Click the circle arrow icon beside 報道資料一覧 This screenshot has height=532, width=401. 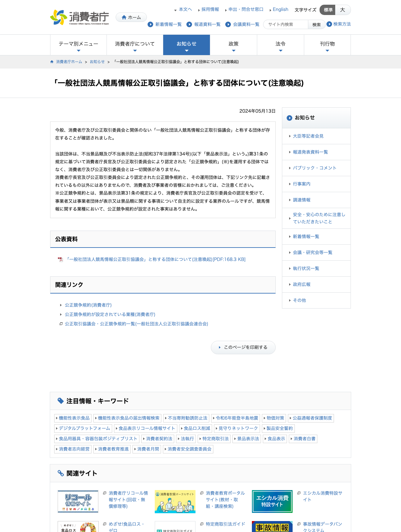(x=189, y=24)
